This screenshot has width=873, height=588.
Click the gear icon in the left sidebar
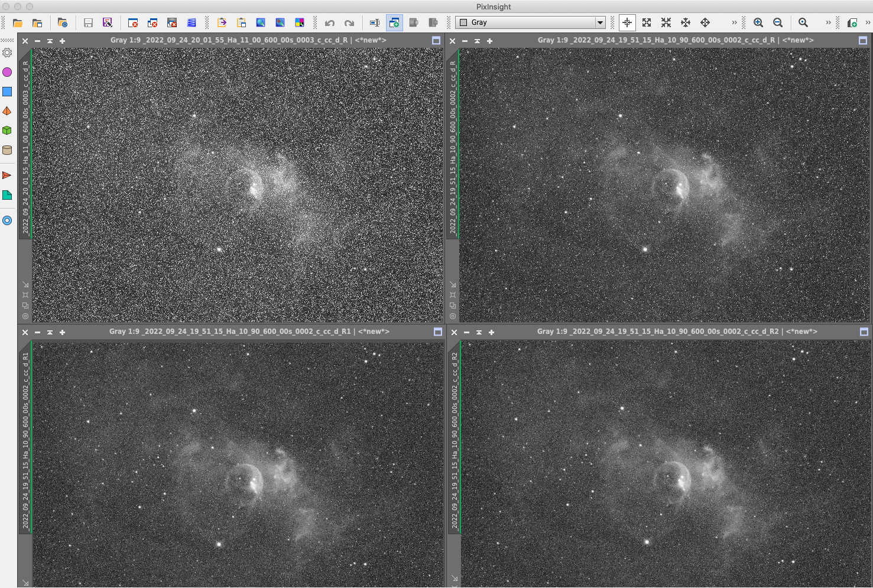click(7, 53)
